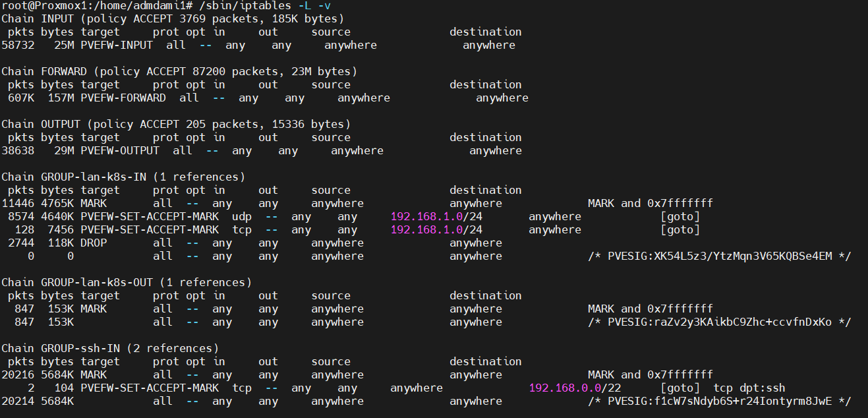This screenshot has width=868, height=418.
Task: Click the destination column header under Chain INPUT
Action: coord(486,32)
